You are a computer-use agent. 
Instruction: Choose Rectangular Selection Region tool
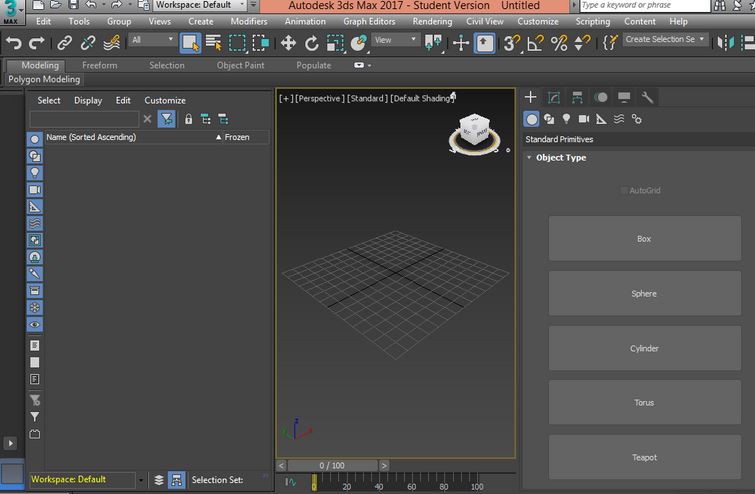pyautogui.click(x=237, y=43)
